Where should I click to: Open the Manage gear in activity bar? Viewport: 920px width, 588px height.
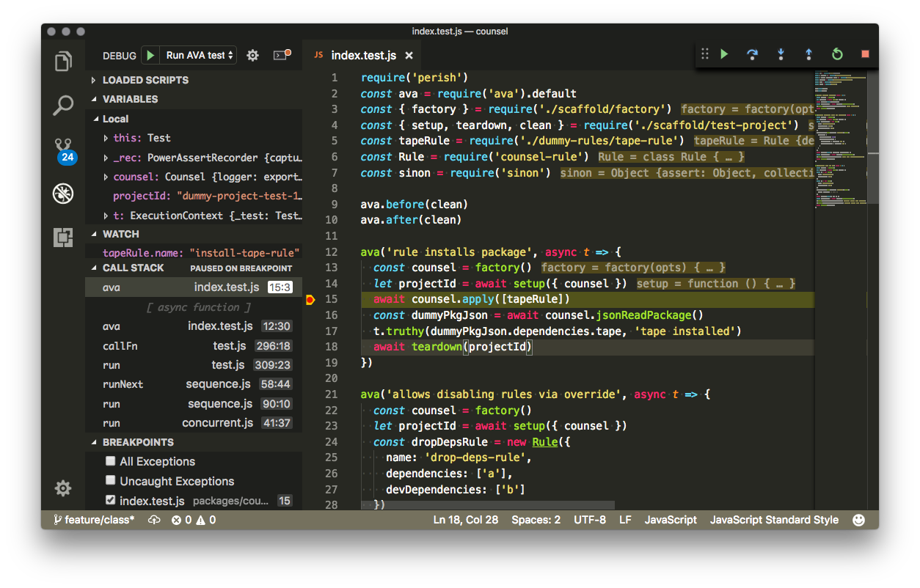coord(63,488)
